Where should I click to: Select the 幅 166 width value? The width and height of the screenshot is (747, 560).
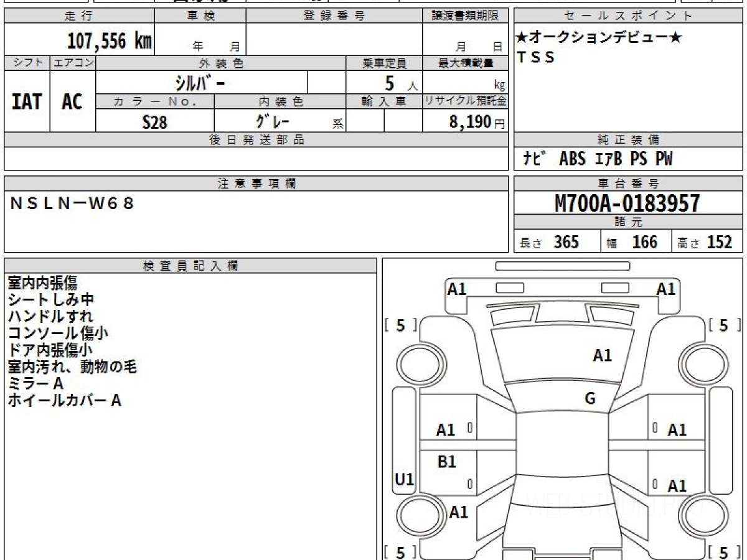tap(632, 242)
